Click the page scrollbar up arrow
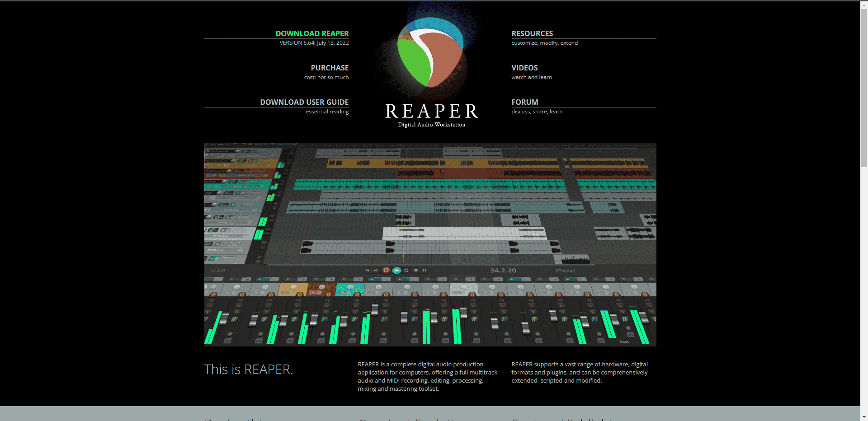 click(x=864, y=5)
